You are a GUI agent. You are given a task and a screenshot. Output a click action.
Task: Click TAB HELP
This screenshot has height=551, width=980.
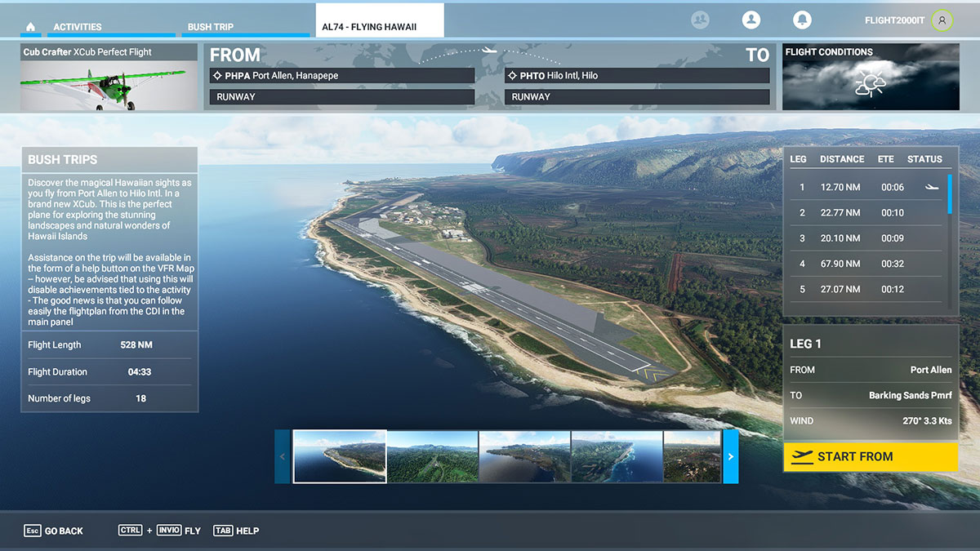[236, 531]
